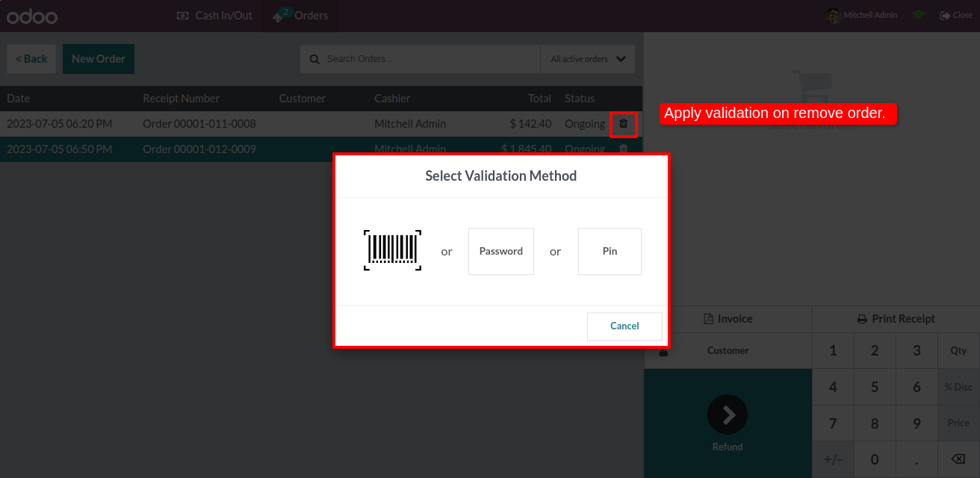Click the wifi connection status icon
This screenshot has height=478, width=980.
point(919,16)
